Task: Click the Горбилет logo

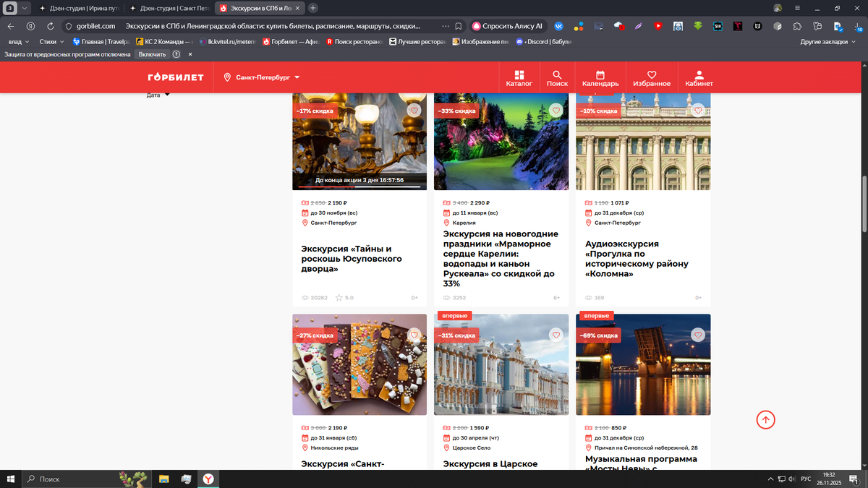Action: 176,77
